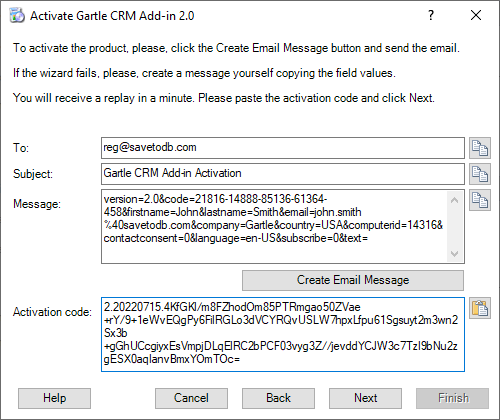The image size is (500, 420).
Task: Click the question mark help button
Action: pos(431,15)
